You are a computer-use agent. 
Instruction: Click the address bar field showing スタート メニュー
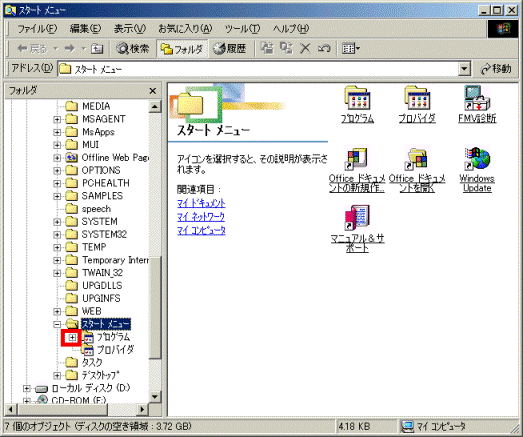coord(258,69)
